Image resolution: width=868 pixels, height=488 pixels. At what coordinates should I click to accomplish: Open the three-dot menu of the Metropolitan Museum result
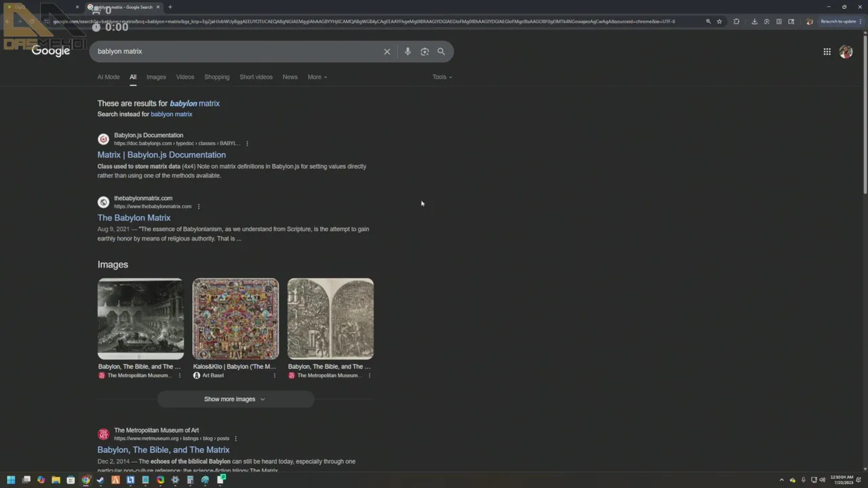pyautogui.click(x=235, y=439)
